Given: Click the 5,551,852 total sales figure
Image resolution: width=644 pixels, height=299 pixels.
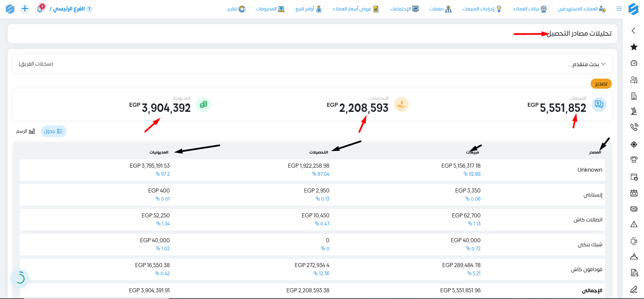Looking at the screenshot, I should (x=563, y=108).
